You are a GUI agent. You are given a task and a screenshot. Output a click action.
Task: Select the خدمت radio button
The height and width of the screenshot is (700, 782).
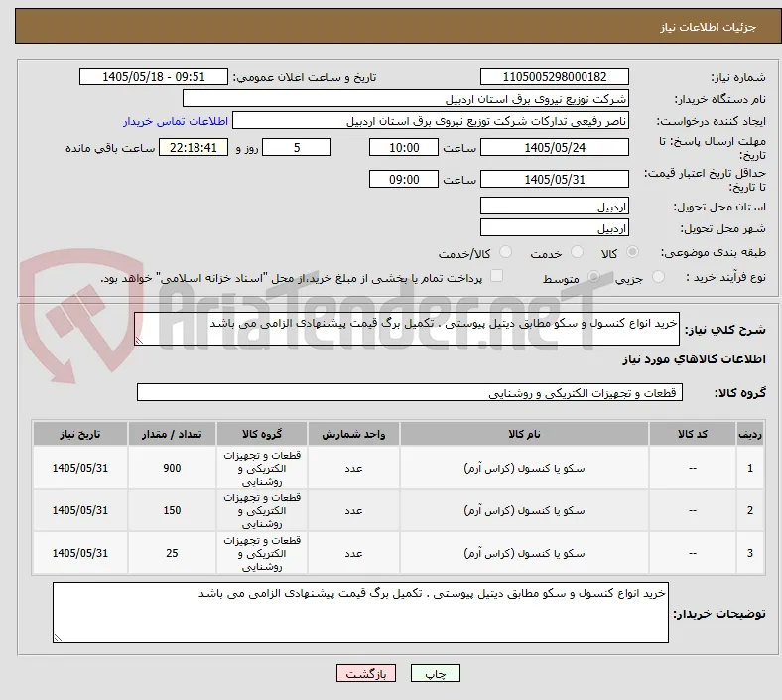[577, 252]
